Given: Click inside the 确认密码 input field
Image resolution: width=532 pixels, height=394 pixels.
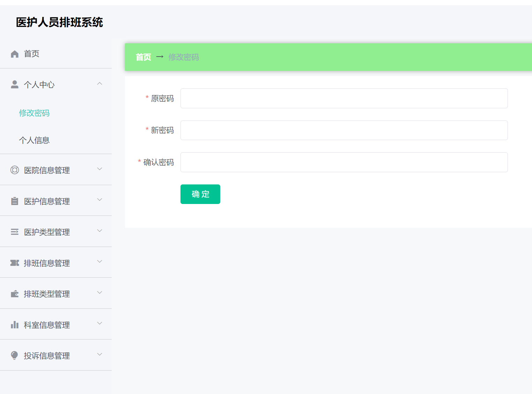Looking at the screenshot, I should (x=344, y=162).
